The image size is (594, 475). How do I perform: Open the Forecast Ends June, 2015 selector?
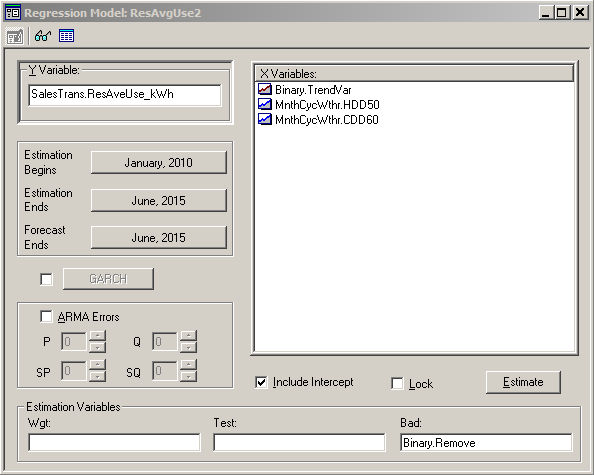pyautogui.click(x=159, y=238)
